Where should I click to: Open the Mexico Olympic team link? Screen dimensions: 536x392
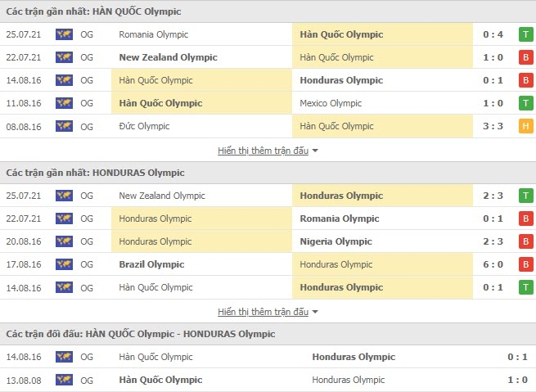(331, 103)
